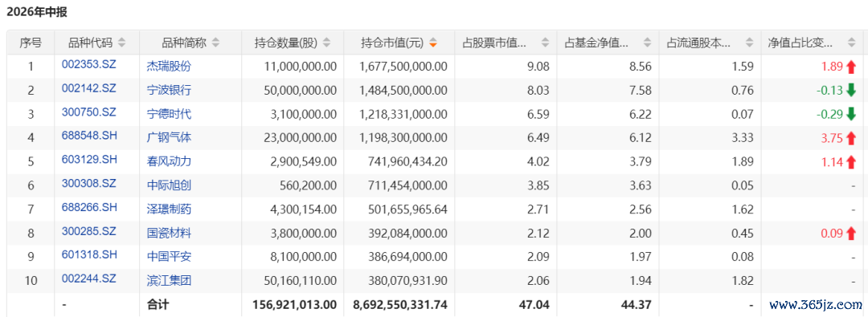868x317 pixels.
Task: Open stock code 002244.SZ
Action: point(89,278)
